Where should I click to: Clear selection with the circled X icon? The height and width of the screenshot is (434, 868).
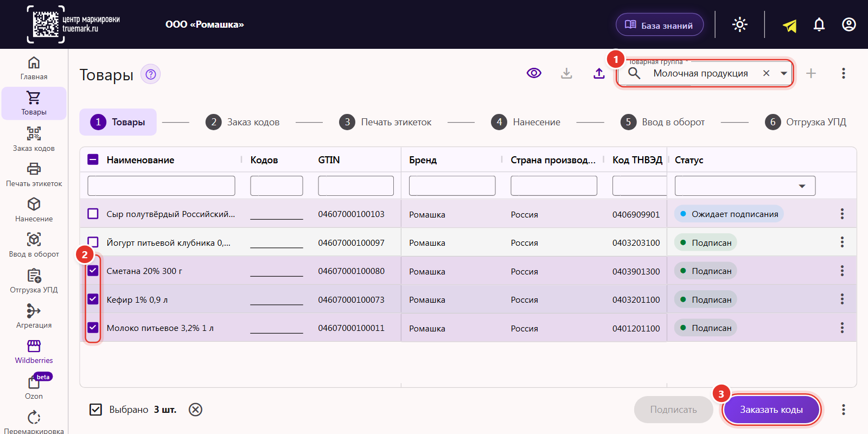[195, 410]
